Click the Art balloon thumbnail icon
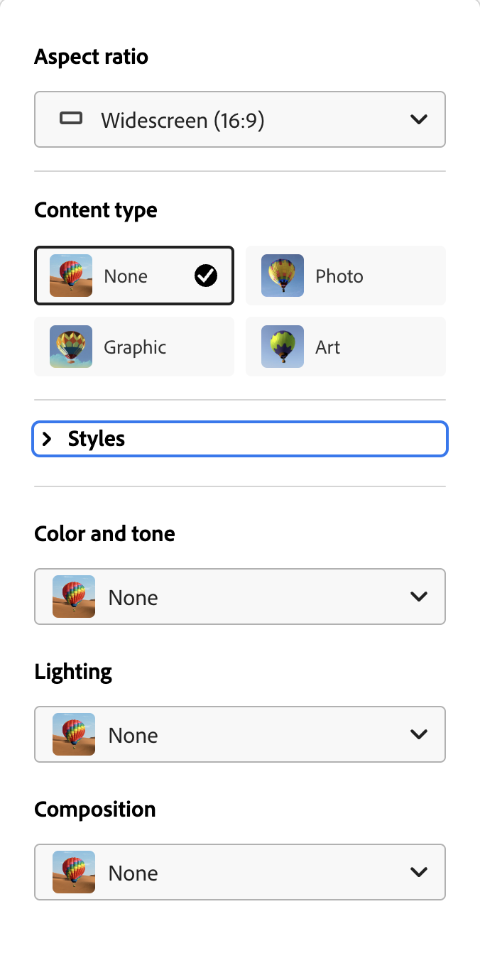Viewport: 480px width, 980px height. pyautogui.click(x=283, y=347)
